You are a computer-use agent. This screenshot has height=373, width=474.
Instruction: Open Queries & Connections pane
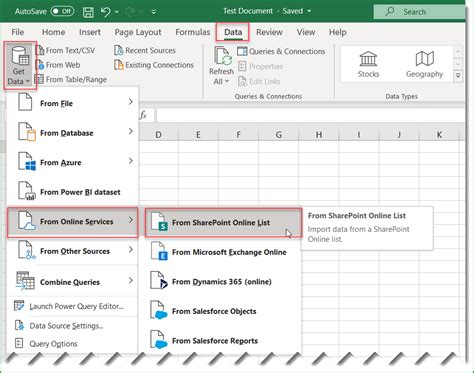coord(281,51)
